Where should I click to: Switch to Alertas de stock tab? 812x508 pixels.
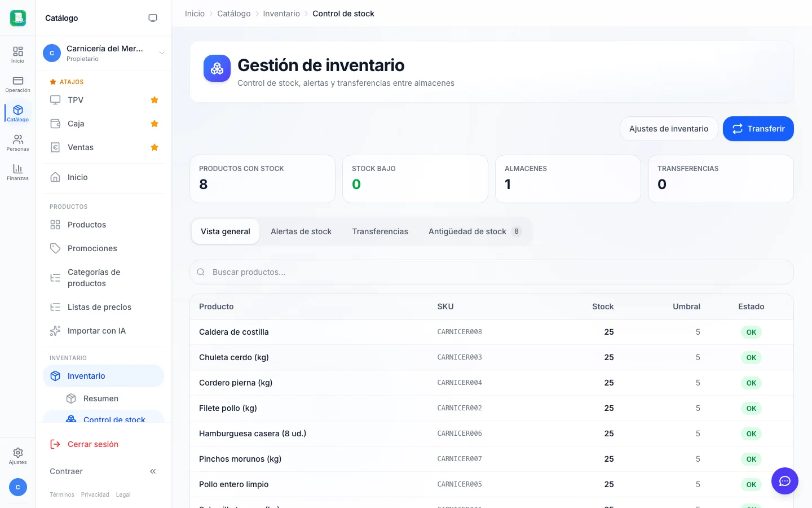301,231
